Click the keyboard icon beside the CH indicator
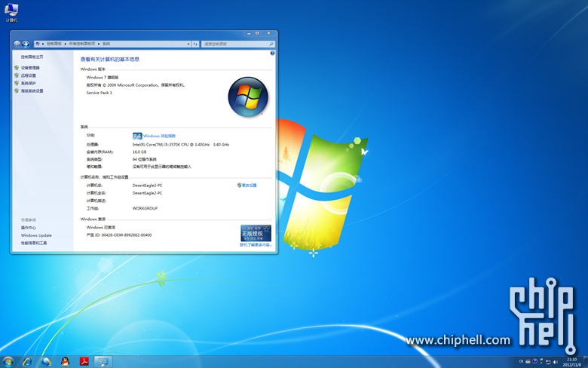Screen dimensions: 588x368 [x=528, y=362]
